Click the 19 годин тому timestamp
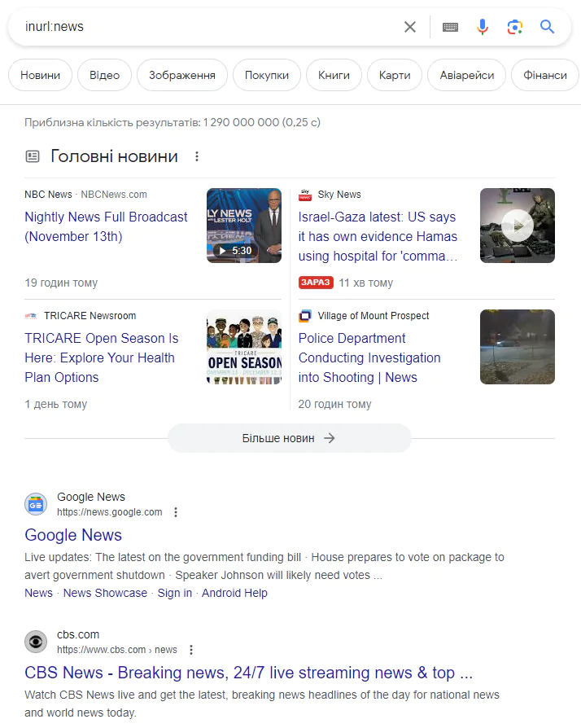Image resolution: width=581 pixels, height=728 pixels. [x=61, y=283]
